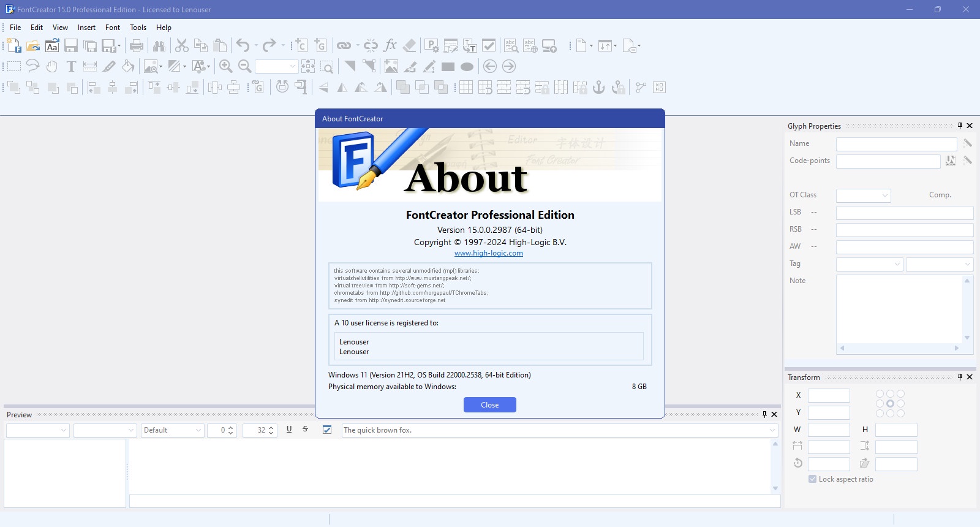This screenshot has height=527, width=980.
Task: Expand the Undo history dropdown arrow
Action: (x=256, y=45)
